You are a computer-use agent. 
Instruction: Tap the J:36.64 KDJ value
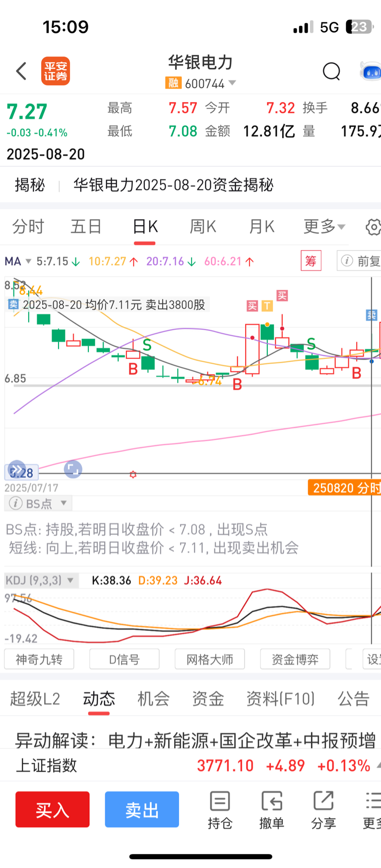203,580
